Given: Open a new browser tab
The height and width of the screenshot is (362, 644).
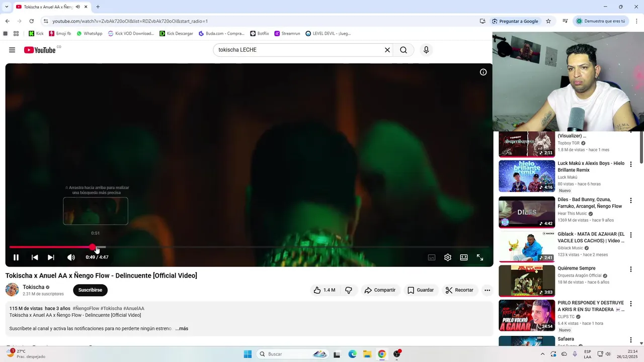Looking at the screenshot, I should (x=98, y=7).
